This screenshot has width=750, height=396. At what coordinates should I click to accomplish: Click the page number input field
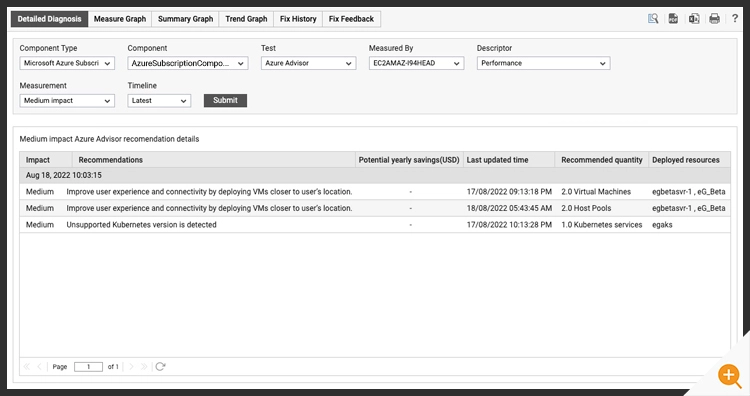coord(88,367)
